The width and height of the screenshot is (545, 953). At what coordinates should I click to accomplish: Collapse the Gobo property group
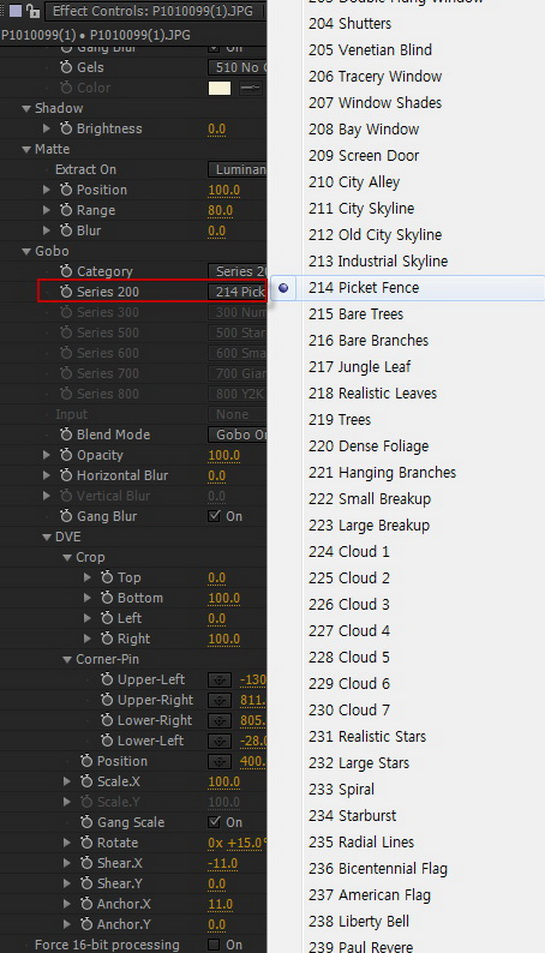26,252
